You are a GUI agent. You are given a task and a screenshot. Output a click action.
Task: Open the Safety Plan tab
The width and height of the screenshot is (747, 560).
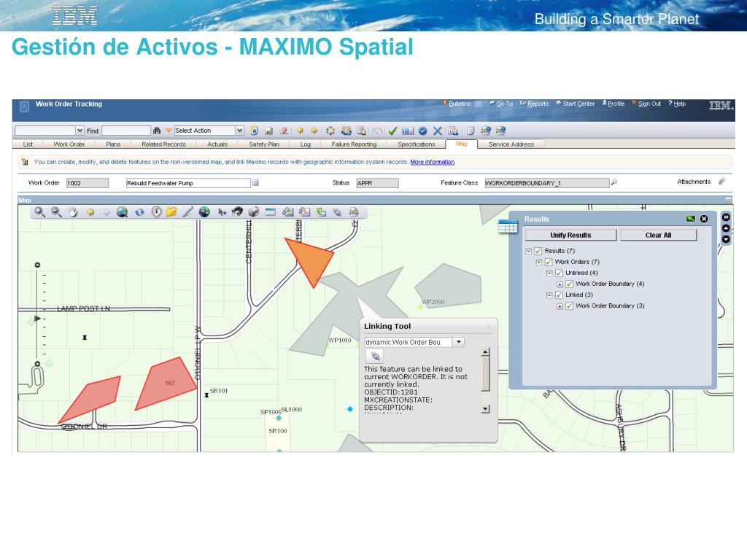pyautogui.click(x=264, y=144)
